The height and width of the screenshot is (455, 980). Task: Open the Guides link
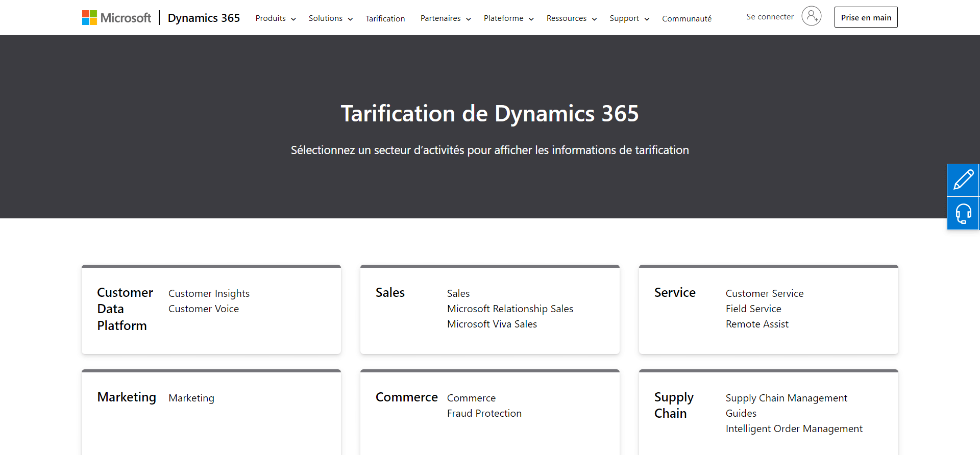741,413
